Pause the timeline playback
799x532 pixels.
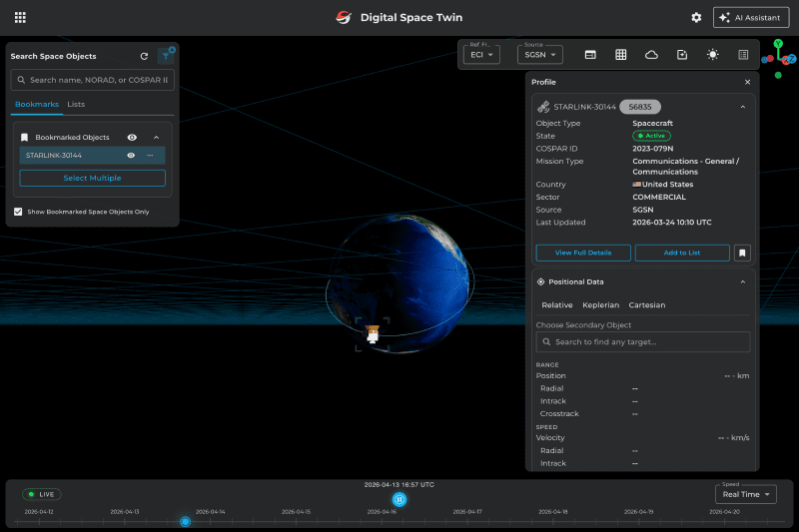point(399,499)
